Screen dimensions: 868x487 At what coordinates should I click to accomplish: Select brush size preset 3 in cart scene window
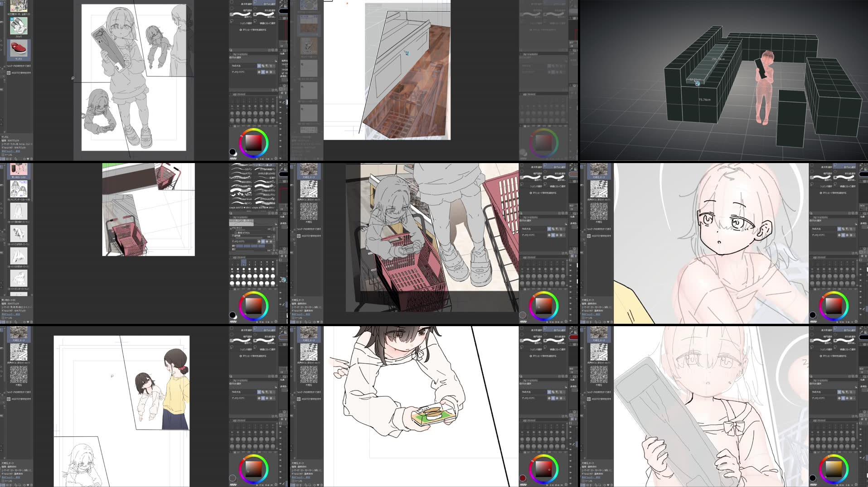click(x=243, y=263)
